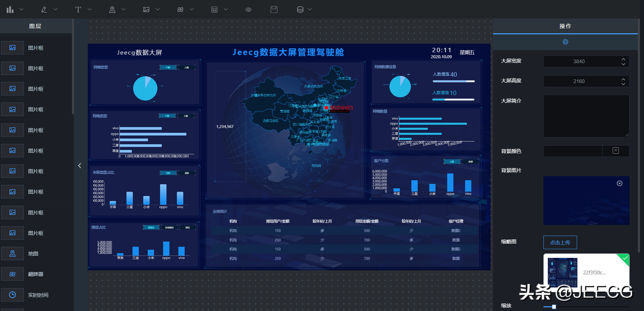Expand the flip counter dropdown chevron
Image resolution: width=644 pixels, height=311 pixels.
point(192,9)
